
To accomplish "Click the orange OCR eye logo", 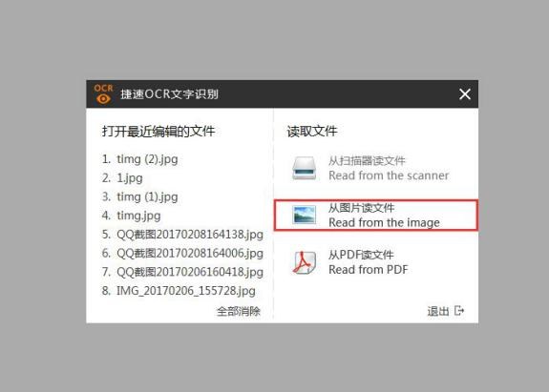I will pos(103,94).
